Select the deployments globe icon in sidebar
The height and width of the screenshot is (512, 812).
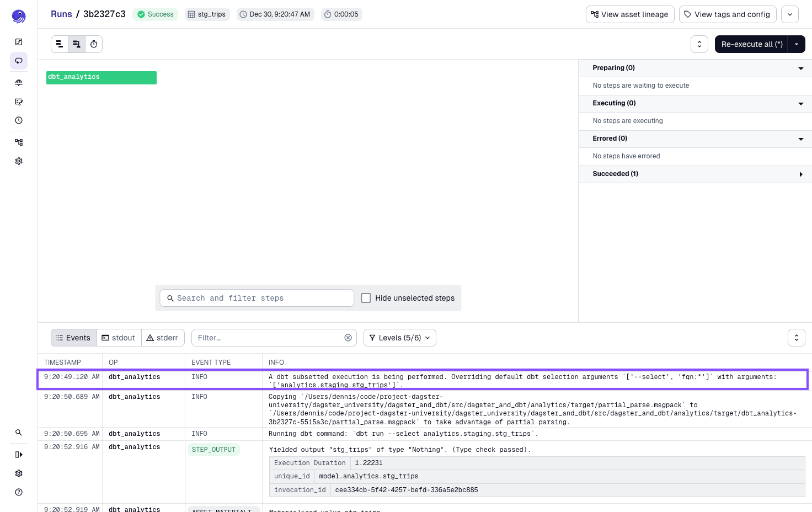coord(18,83)
